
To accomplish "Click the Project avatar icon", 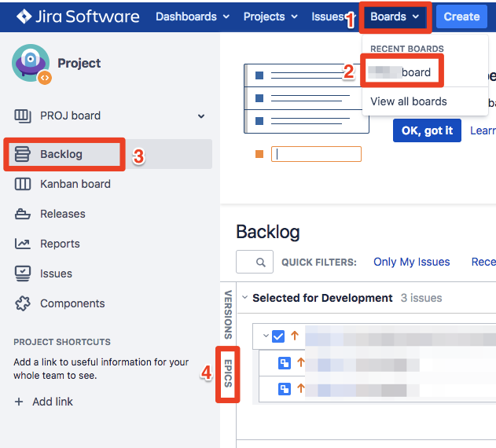I will [31, 64].
